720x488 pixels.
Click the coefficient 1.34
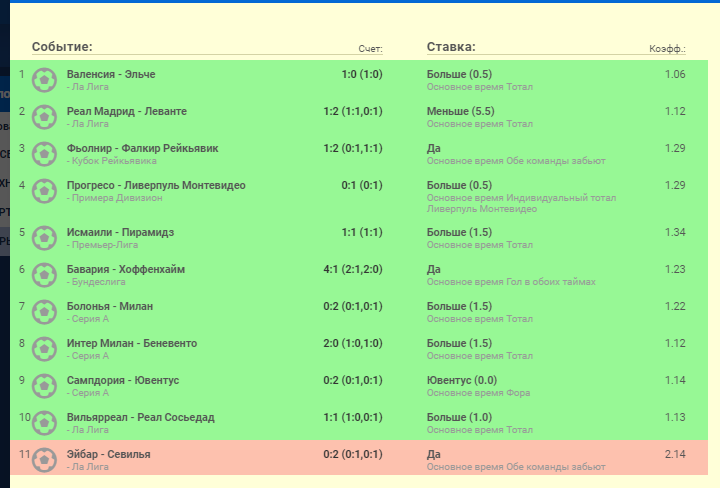click(675, 232)
